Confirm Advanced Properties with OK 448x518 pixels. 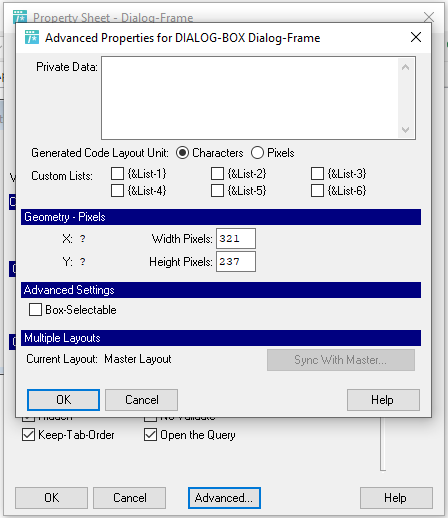(63, 400)
